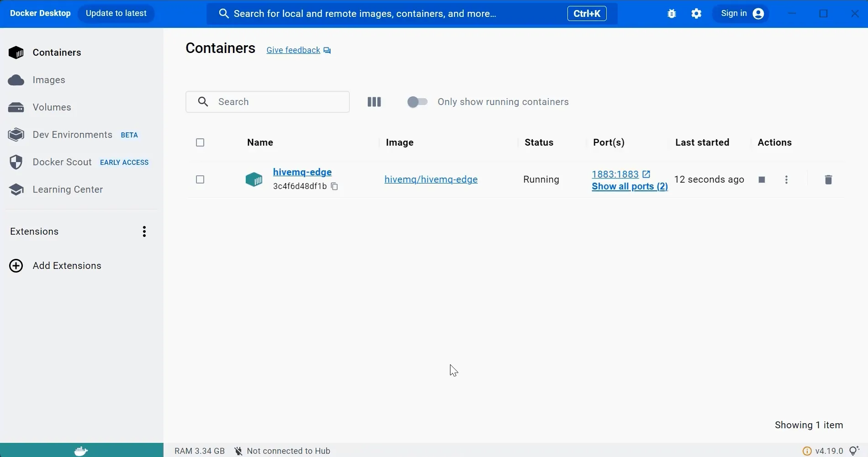Screen dimensions: 868x457
Task: Click the Showing 1 item text
Action: click(809, 425)
